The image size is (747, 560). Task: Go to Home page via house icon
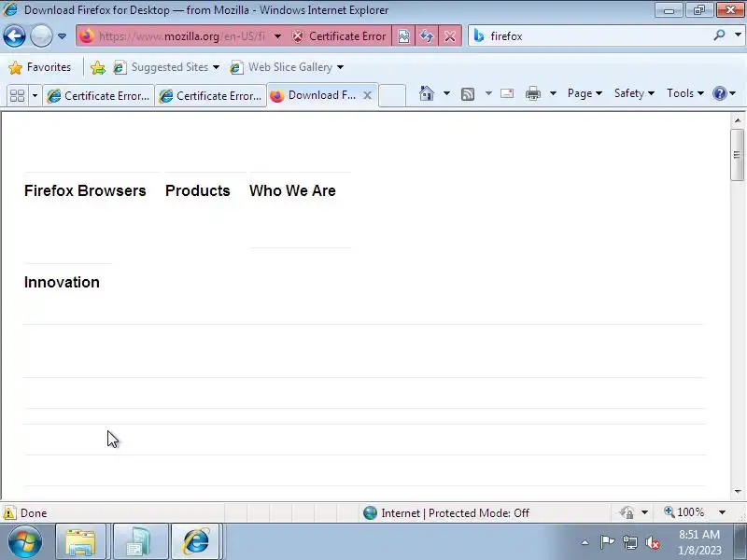pos(427,93)
